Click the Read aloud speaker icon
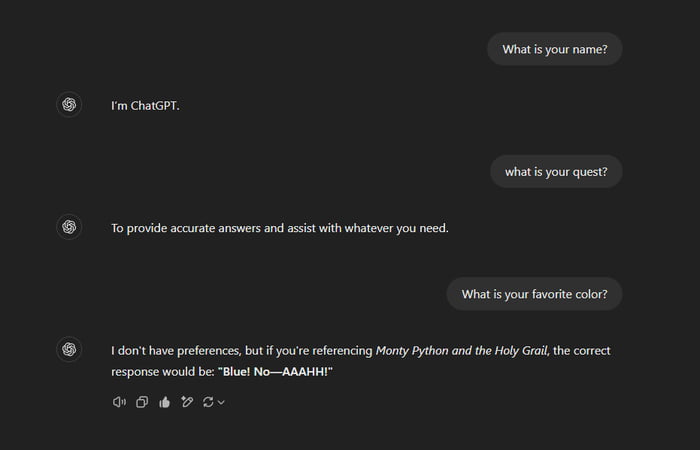 120,402
